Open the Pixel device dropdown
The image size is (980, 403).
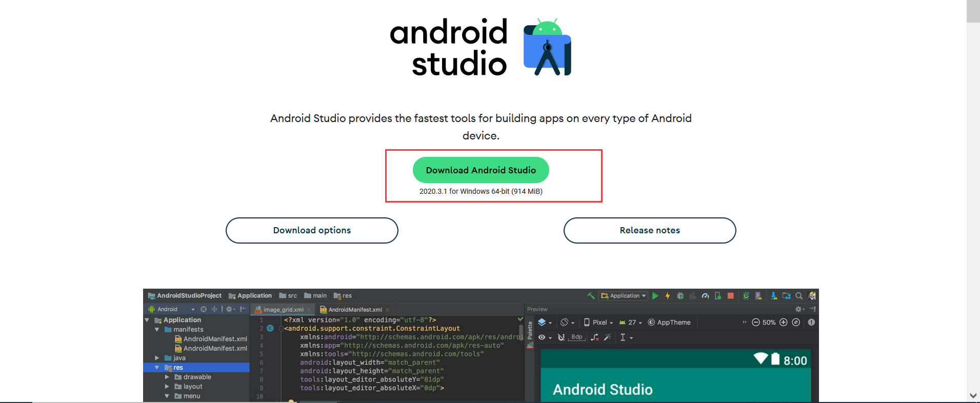coord(598,323)
